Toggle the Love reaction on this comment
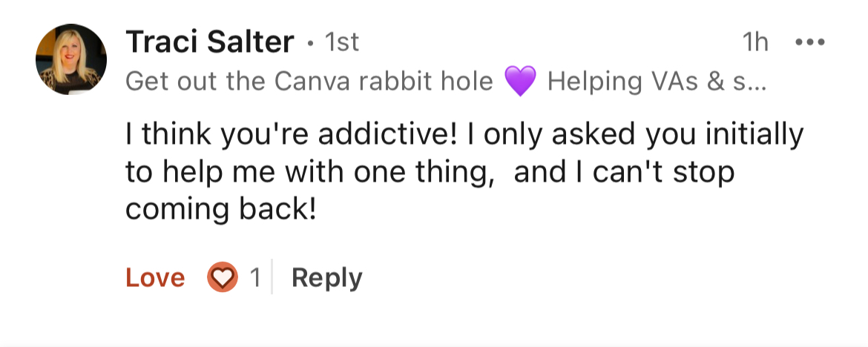The height and width of the screenshot is (347, 868). (155, 278)
